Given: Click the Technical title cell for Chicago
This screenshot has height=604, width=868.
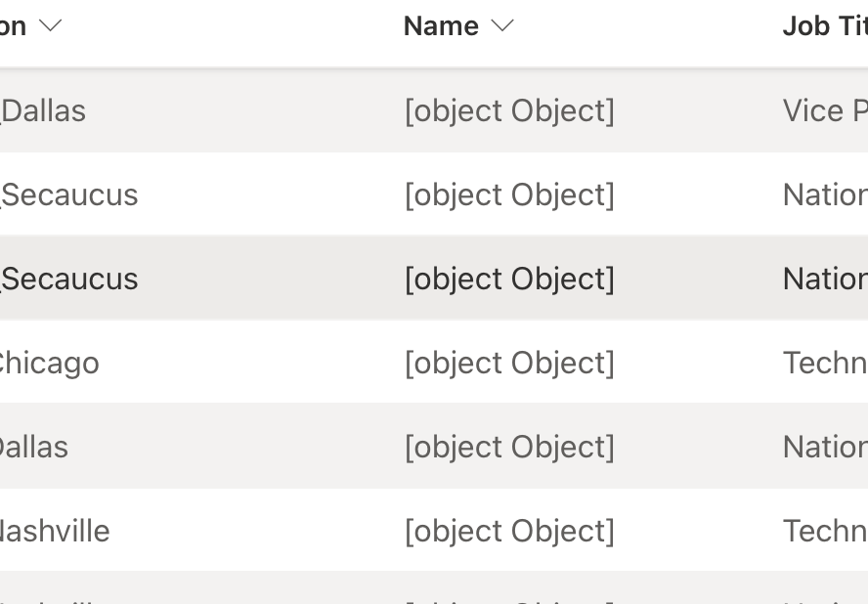Looking at the screenshot, I should click(x=824, y=363).
